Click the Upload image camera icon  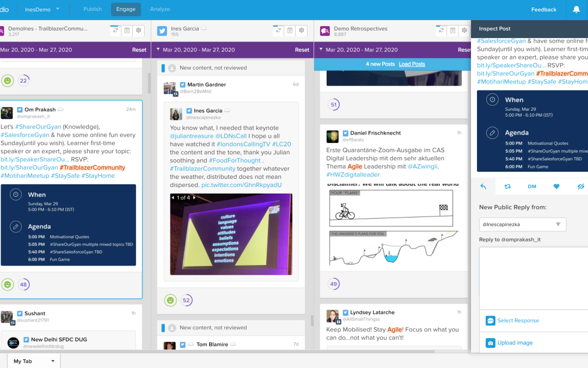490,343
